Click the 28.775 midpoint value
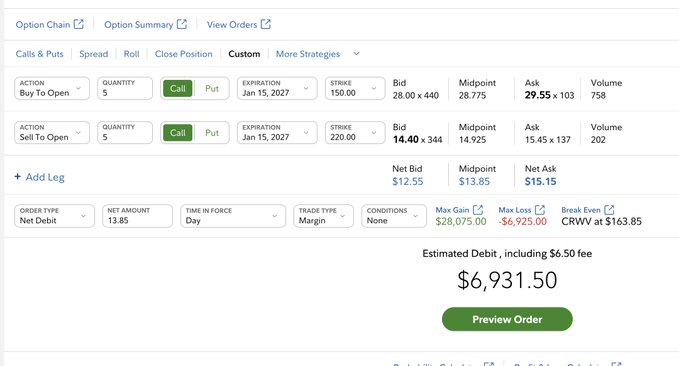The width and height of the screenshot is (679, 366). coord(472,95)
